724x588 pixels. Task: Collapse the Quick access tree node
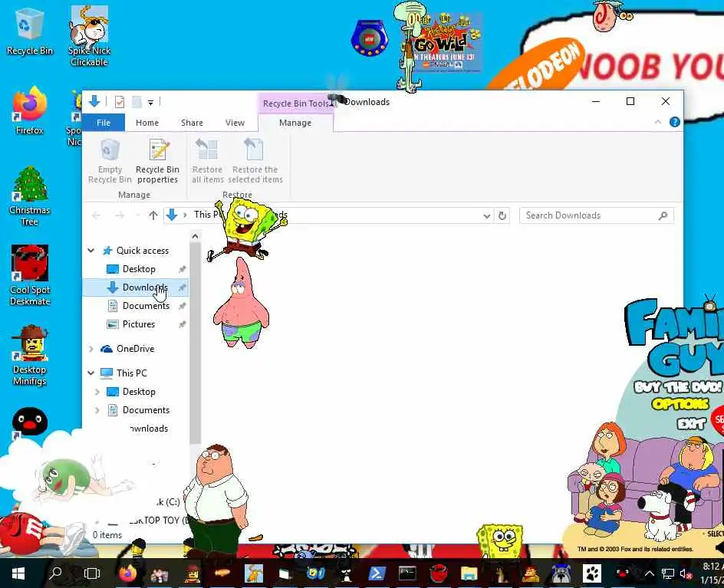[91, 250]
